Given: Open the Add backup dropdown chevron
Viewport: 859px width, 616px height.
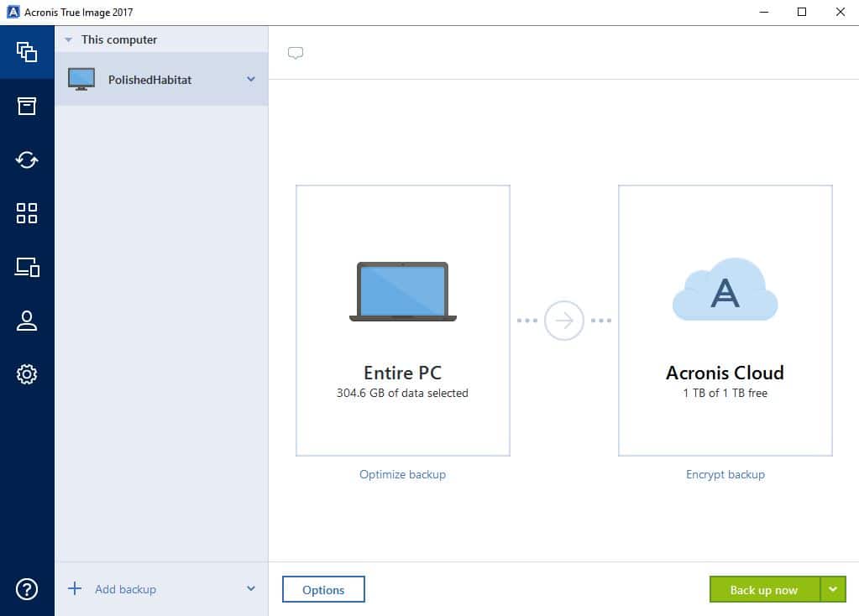Looking at the screenshot, I should coord(251,588).
